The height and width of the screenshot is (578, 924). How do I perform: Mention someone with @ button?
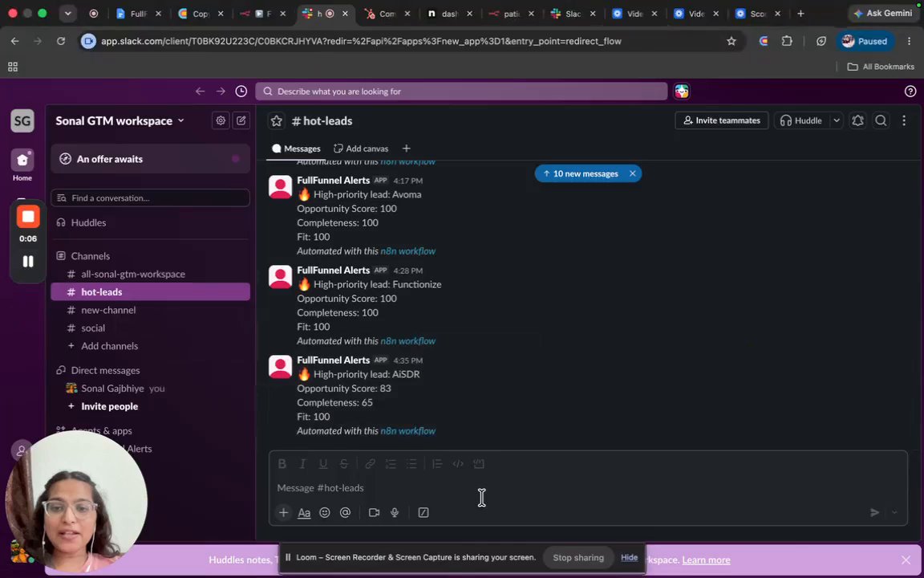pos(346,512)
